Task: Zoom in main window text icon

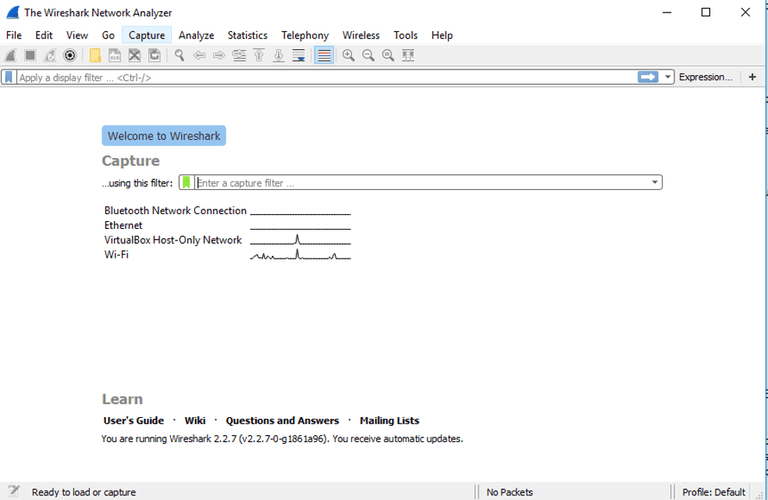Action: pyautogui.click(x=348, y=55)
